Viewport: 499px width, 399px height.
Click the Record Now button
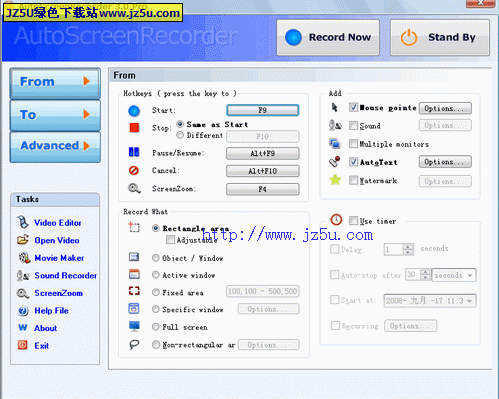328,37
